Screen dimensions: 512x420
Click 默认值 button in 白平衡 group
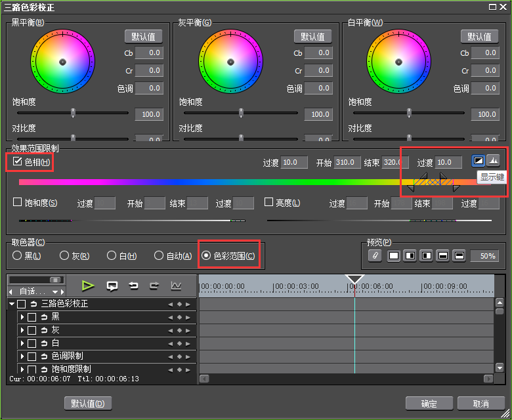[x=479, y=37]
